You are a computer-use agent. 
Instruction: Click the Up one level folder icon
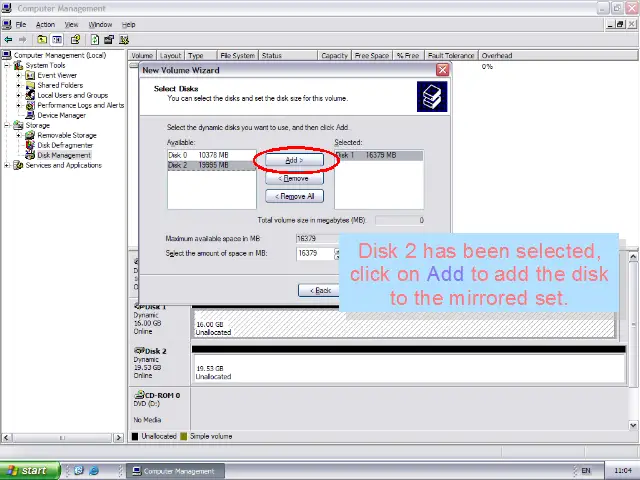click(42, 40)
